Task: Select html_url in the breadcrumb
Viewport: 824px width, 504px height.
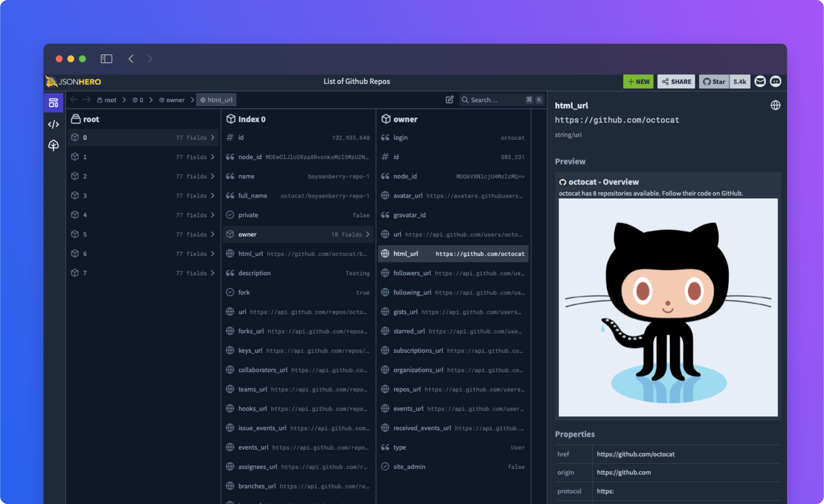Action: tap(216, 100)
